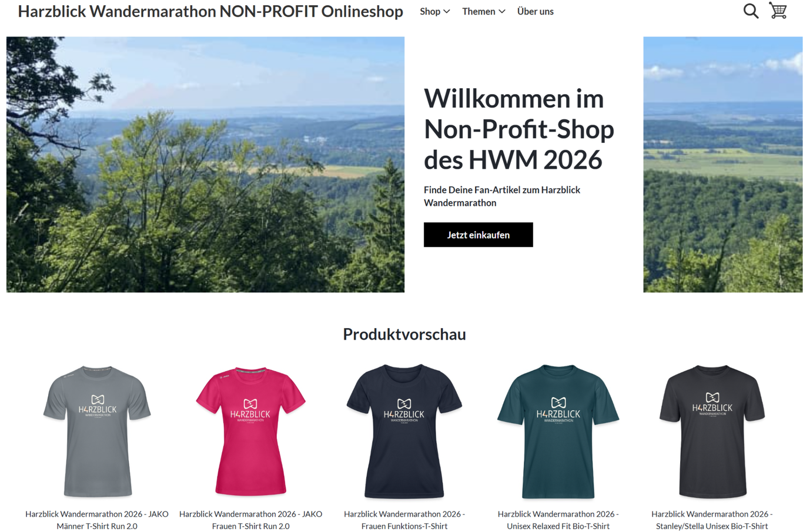Click the Jetzt einkaufen button
This screenshot has width=803, height=532.
click(478, 235)
